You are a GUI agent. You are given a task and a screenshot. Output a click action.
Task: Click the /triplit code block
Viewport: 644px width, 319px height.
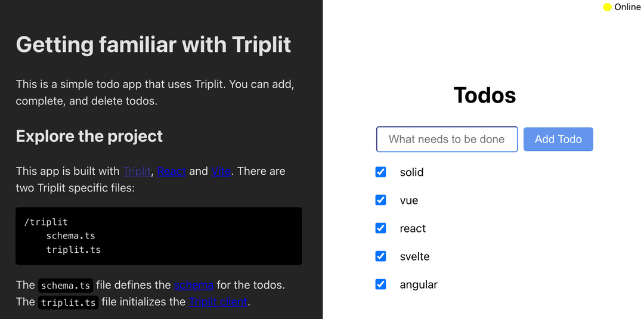(x=159, y=236)
